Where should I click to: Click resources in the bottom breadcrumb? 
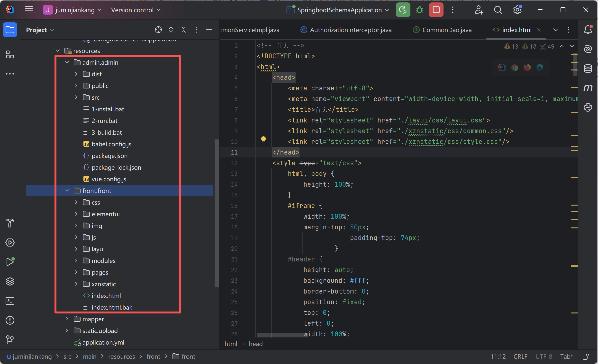coord(121,356)
